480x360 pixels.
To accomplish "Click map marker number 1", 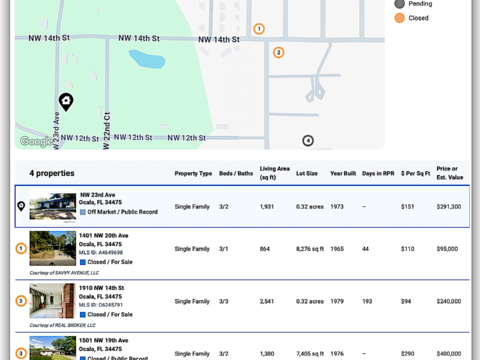I will [x=259, y=29].
